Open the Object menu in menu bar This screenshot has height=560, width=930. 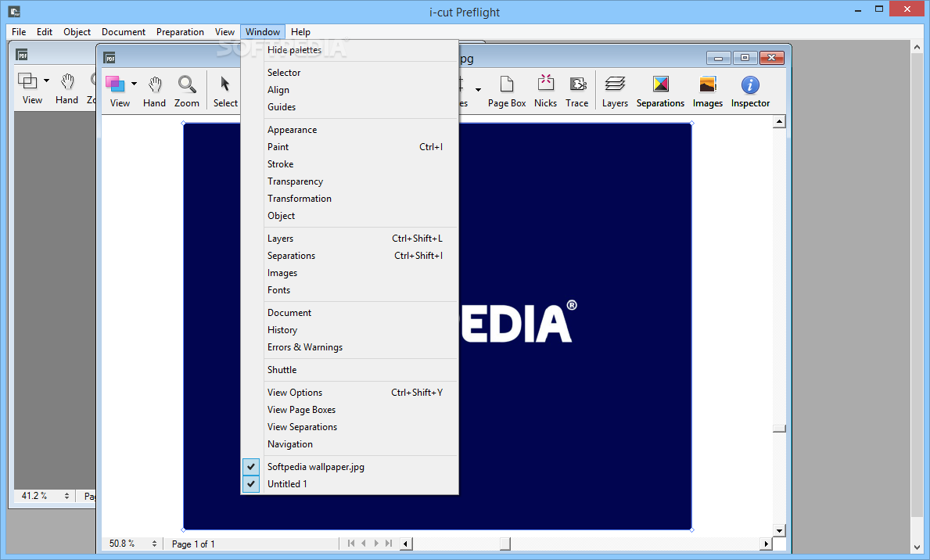point(77,32)
